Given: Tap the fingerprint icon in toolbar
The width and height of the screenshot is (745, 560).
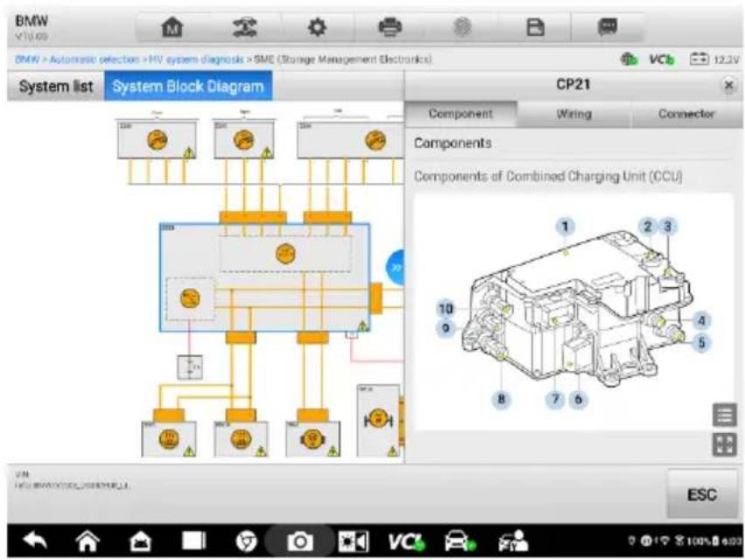Looking at the screenshot, I should 462,27.
